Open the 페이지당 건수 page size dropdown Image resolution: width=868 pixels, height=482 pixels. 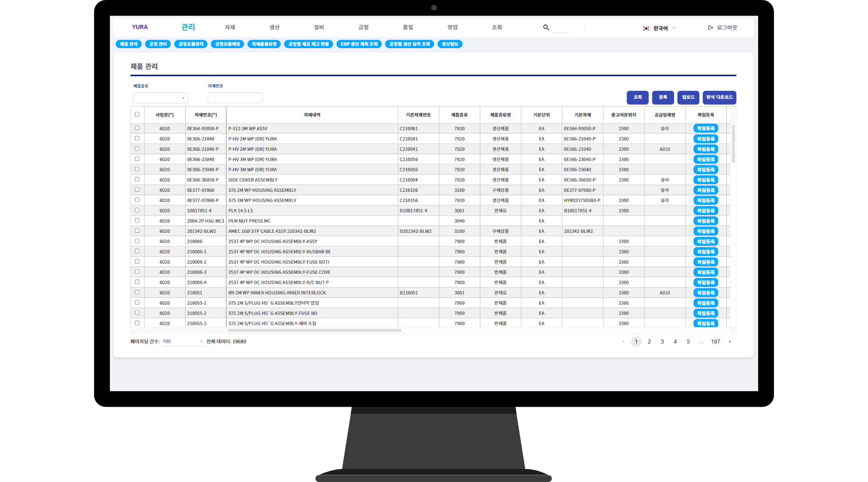pyautogui.click(x=182, y=342)
